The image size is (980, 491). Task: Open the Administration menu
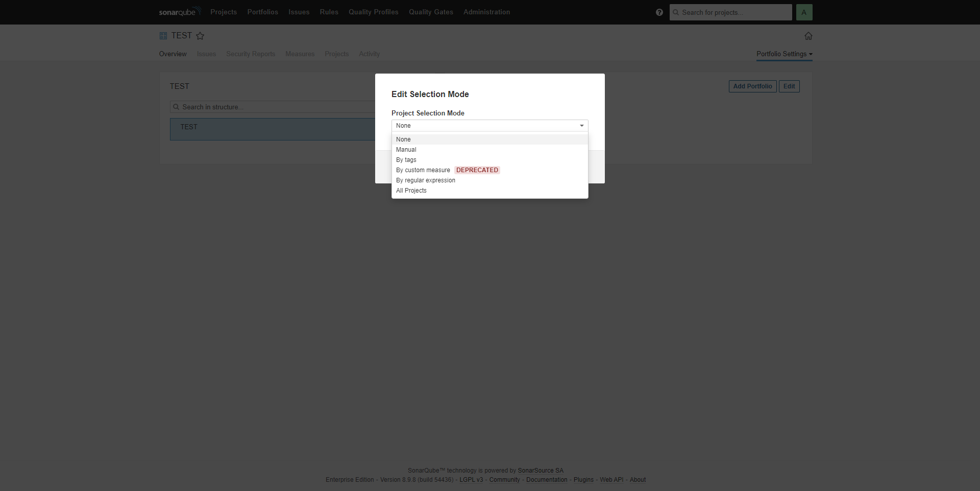pyautogui.click(x=487, y=12)
